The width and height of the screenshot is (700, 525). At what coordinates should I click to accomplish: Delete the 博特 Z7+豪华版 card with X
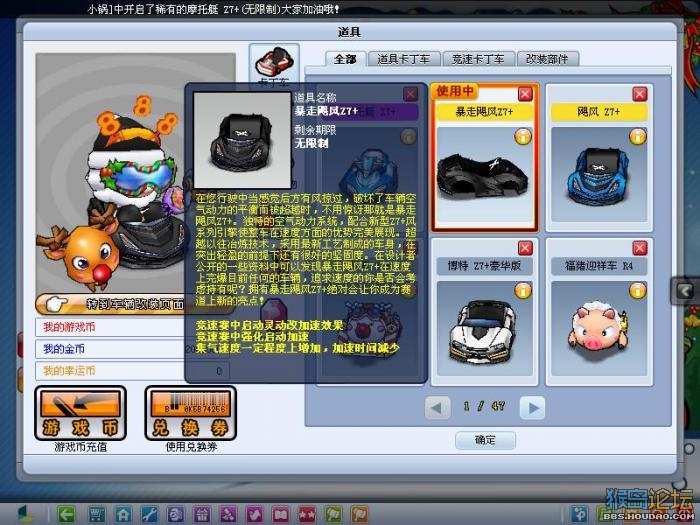(x=525, y=248)
